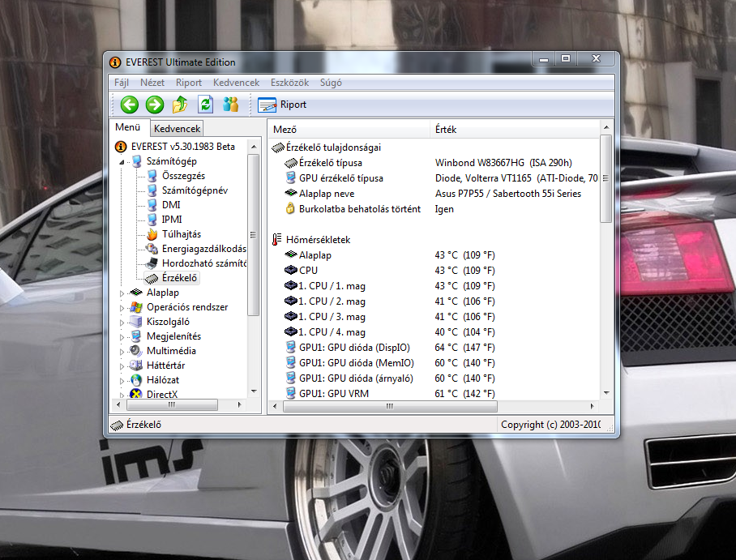Click the Energiagazdálkodás icon in tree

point(152,249)
